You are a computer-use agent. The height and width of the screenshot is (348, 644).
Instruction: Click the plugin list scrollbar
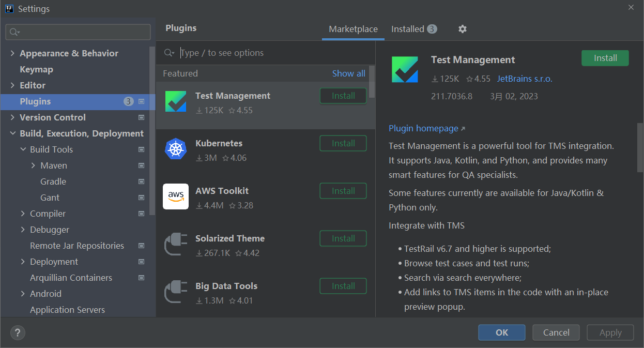coord(372,82)
